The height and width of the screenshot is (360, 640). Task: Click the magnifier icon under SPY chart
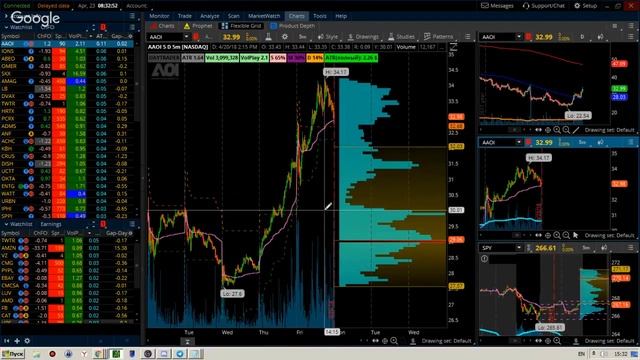557,341
